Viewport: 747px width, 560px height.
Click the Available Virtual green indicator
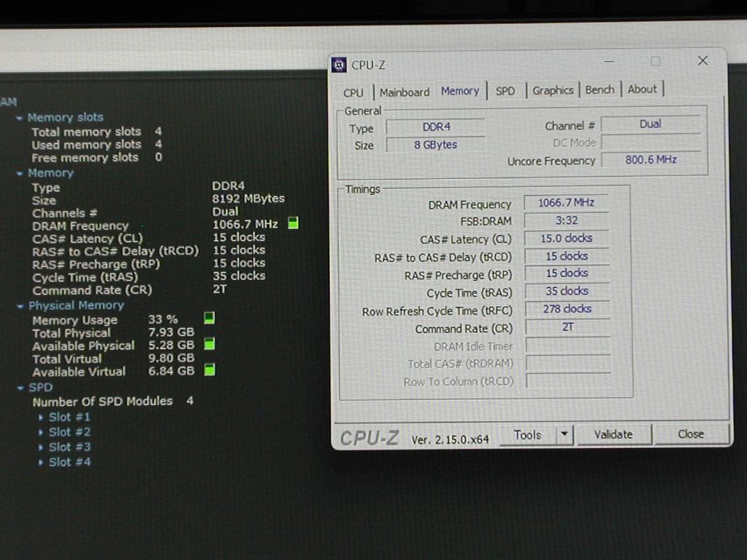coord(208,371)
